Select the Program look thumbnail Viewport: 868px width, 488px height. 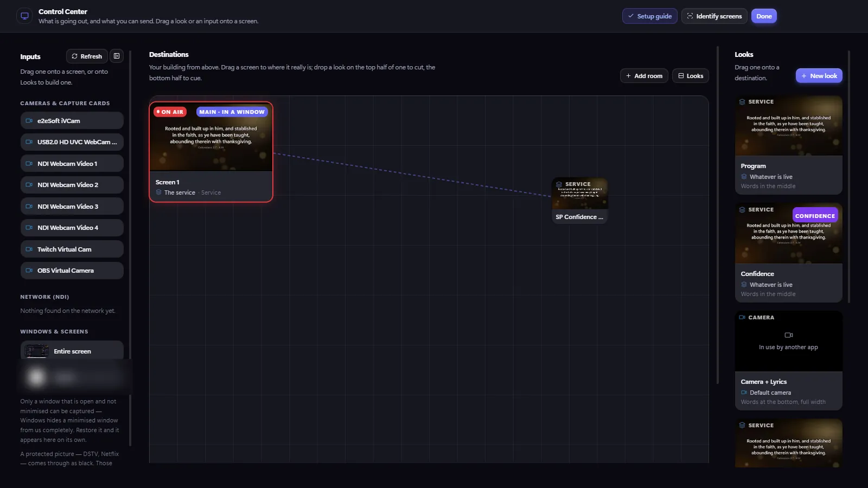click(789, 126)
